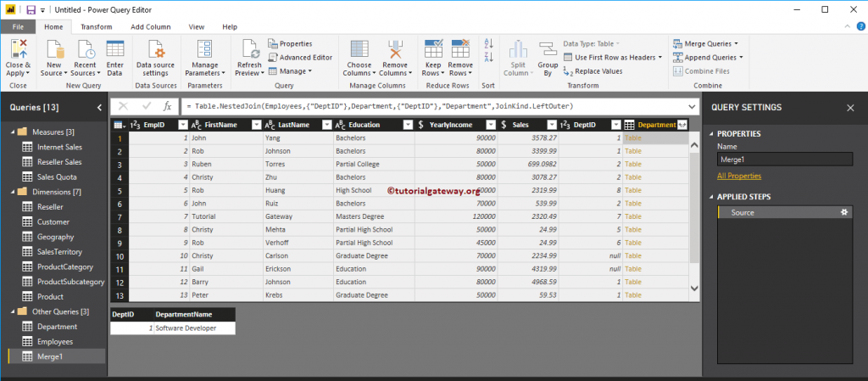Open YearlyIncome filter dropdown

click(491, 125)
